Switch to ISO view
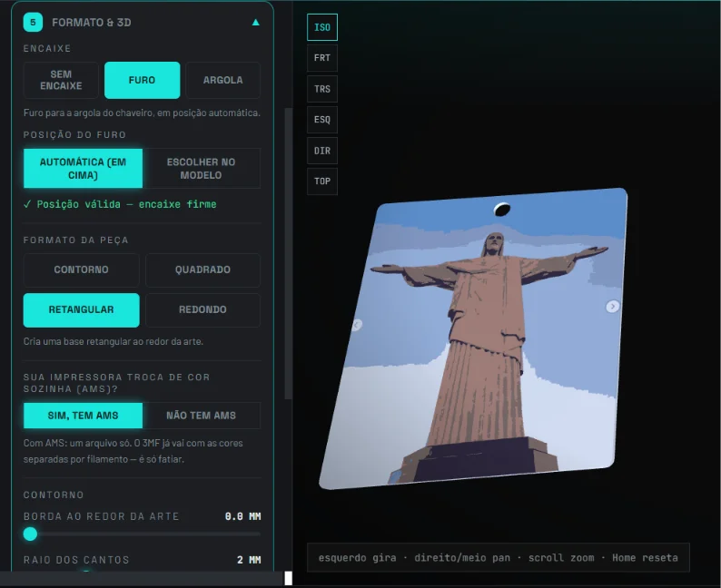 (322, 27)
